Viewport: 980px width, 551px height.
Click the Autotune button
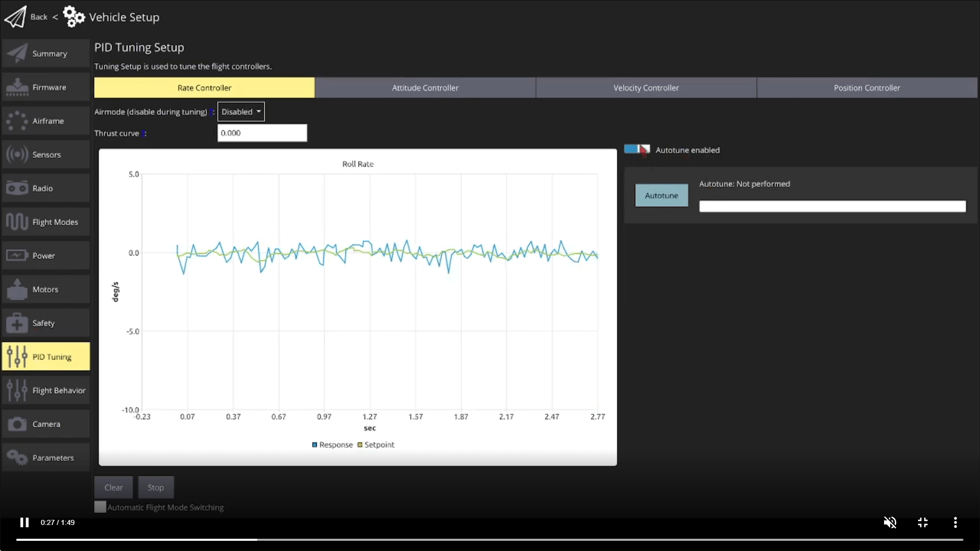[661, 195]
